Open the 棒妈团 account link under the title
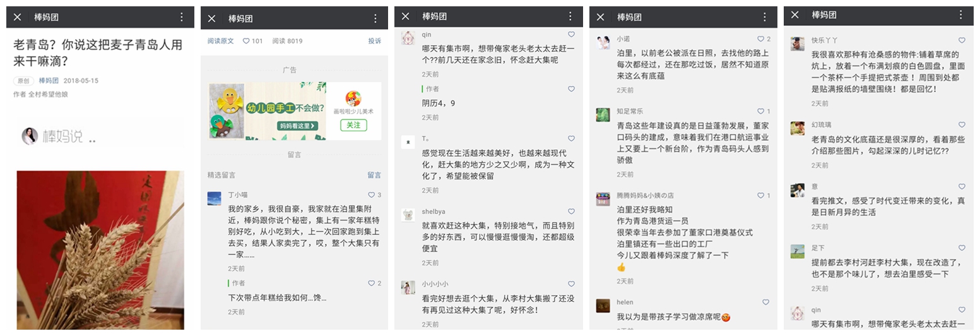This screenshot has width=980, height=336. tap(49, 81)
